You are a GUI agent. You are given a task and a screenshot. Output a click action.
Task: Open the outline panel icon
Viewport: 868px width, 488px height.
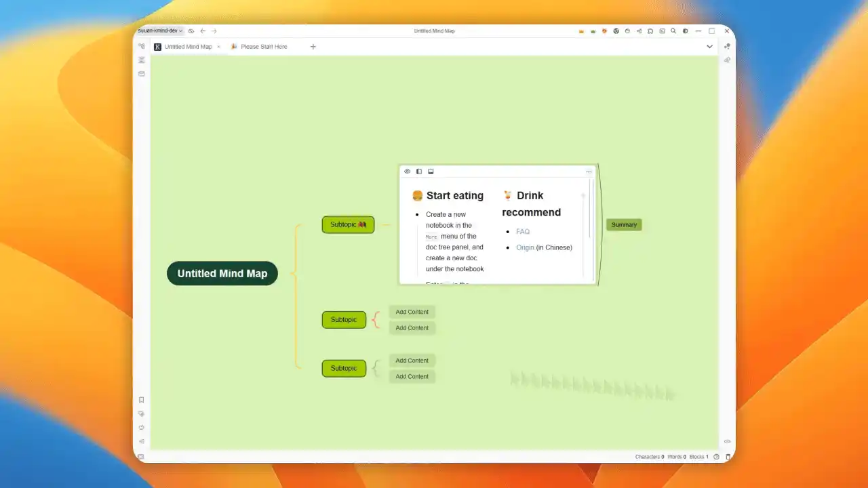141,60
